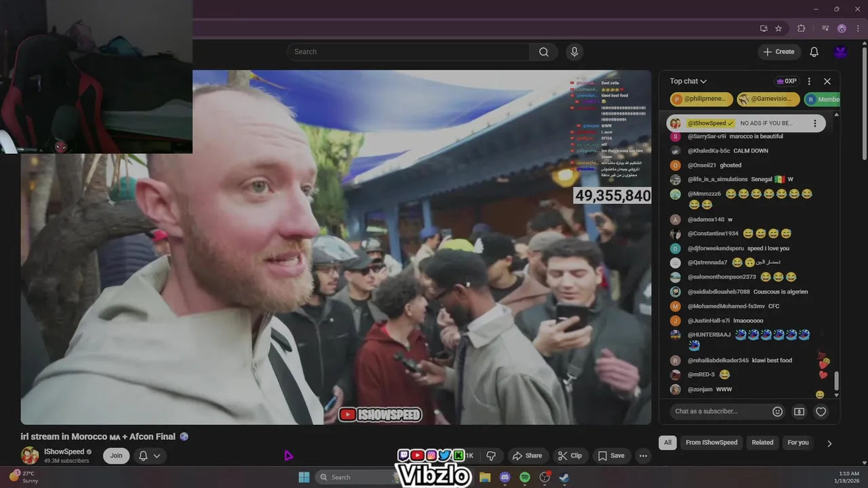Open the YouTube notifications bell
The width and height of the screenshot is (868, 488).
(814, 52)
